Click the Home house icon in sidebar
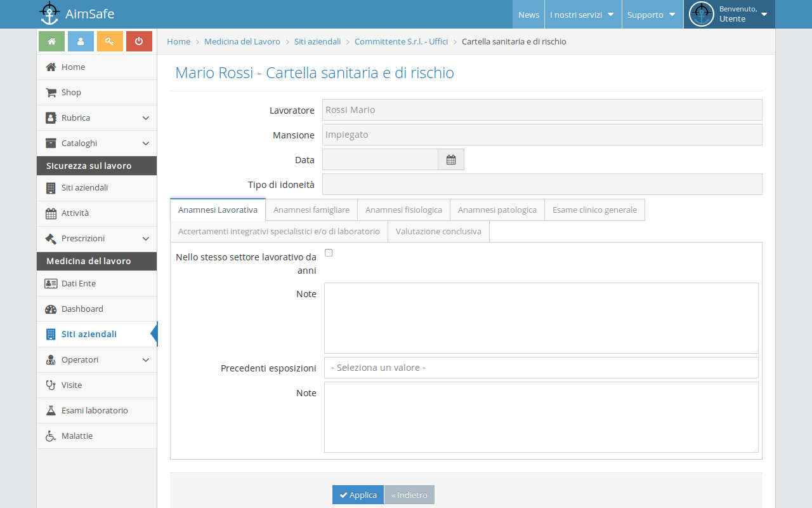 pos(51,67)
